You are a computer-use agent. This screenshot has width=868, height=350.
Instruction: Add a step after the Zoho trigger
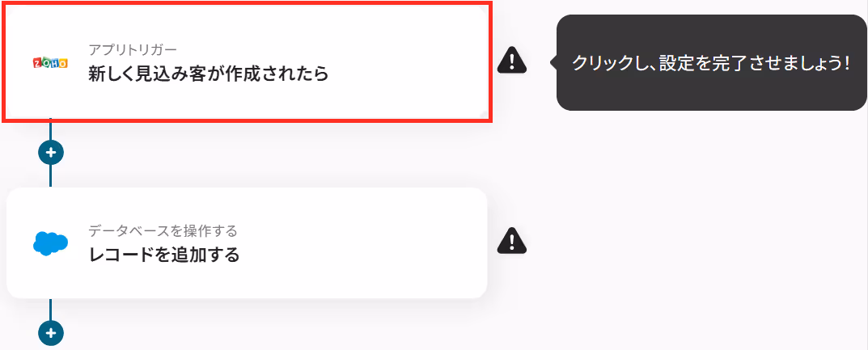coord(51,152)
